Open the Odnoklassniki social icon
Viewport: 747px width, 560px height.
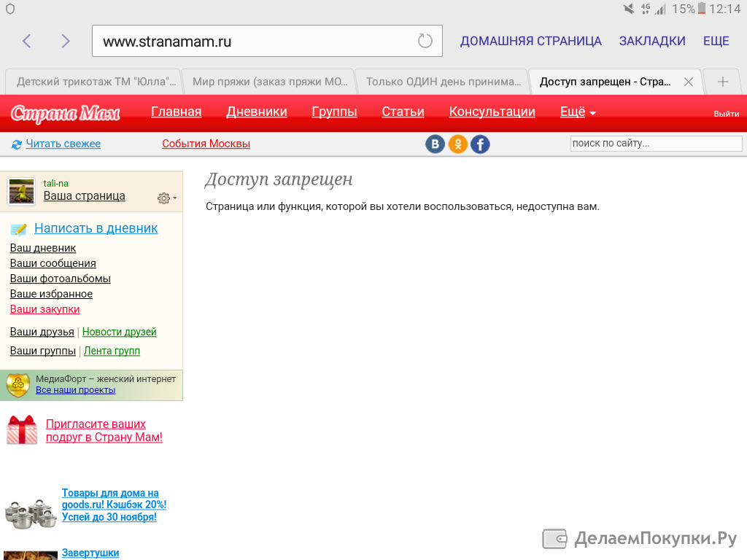458,144
